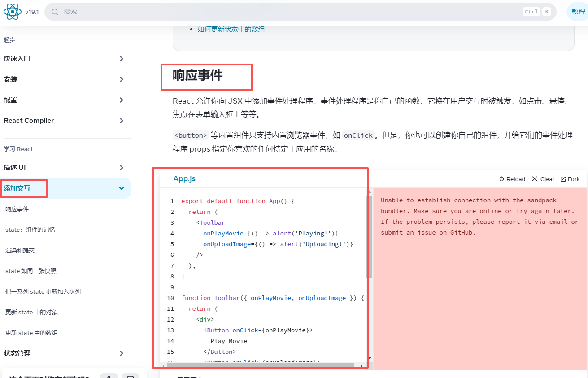Click the Reload icon in sandbox header
This screenshot has width=588, height=378.
click(502, 179)
